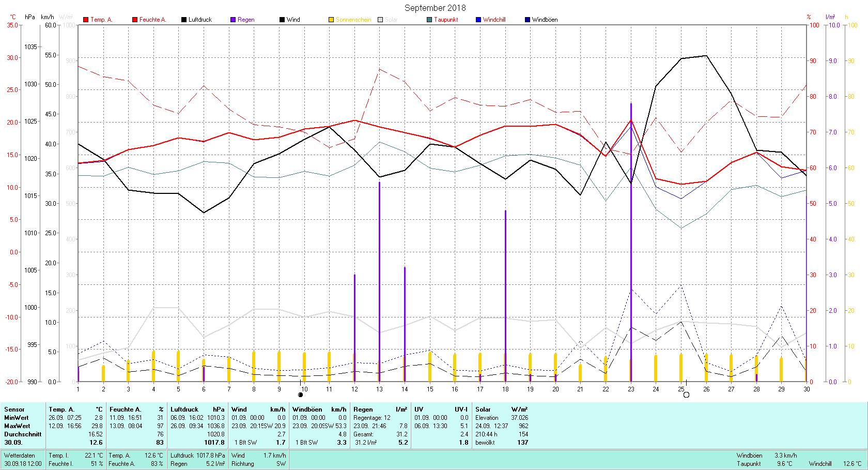Click the yellow sunshine bar on day 4
The height and width of the screenshot is (470, 868).
tap(153, 366)
